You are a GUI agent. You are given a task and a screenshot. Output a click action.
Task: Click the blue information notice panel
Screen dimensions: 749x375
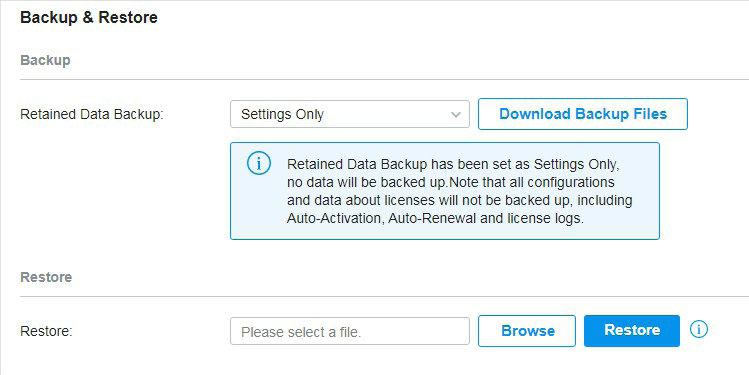click(445, 191)
